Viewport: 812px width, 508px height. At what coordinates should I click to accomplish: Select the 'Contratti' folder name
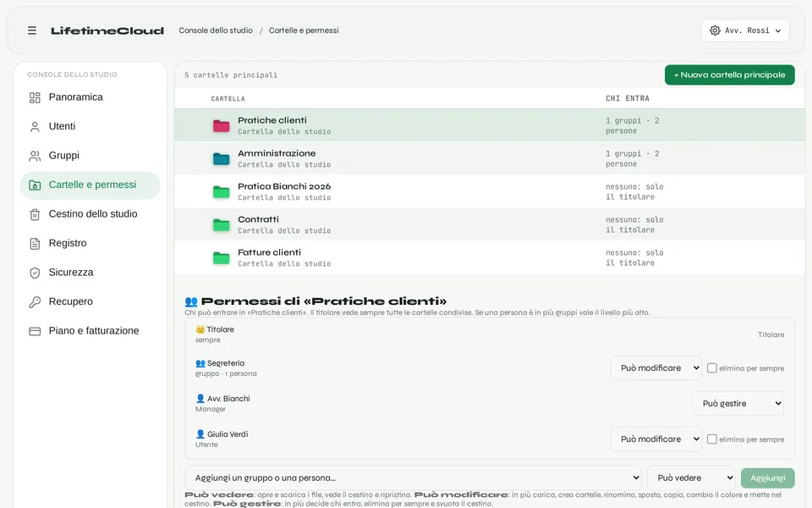(x=258, y=219)
